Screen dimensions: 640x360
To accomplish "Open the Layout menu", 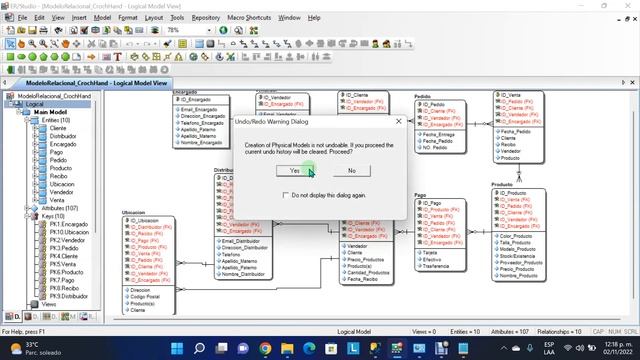I will (153, 18).
